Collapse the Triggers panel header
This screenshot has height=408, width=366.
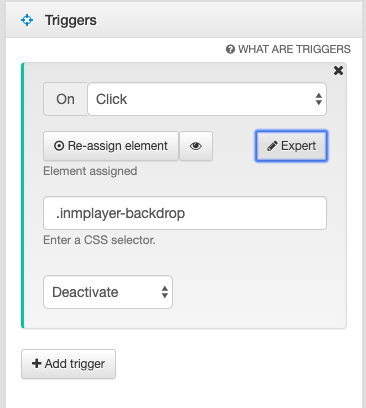184,20
